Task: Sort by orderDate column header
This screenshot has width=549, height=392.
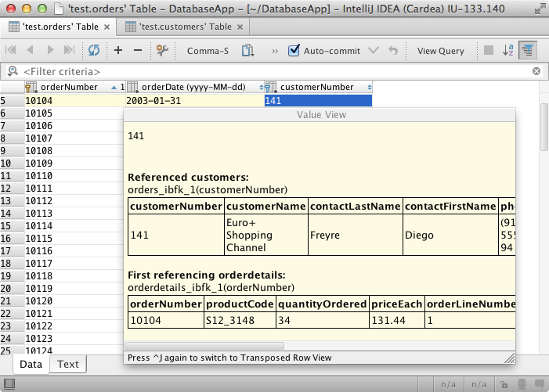Action: click(195, 87)
